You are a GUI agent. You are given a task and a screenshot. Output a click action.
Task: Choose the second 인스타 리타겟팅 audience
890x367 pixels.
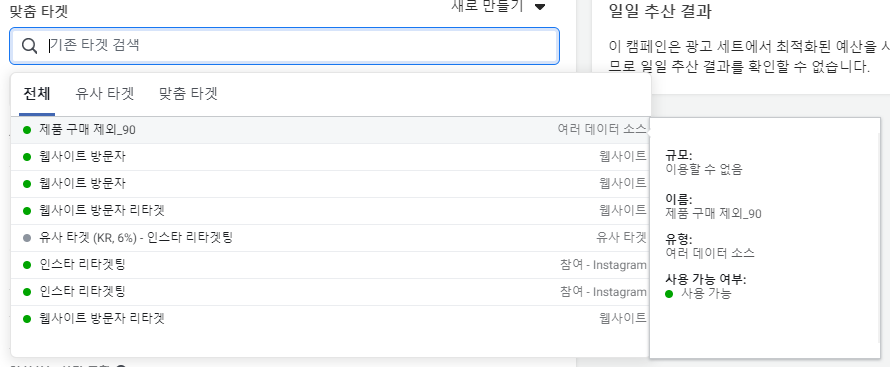330,292
